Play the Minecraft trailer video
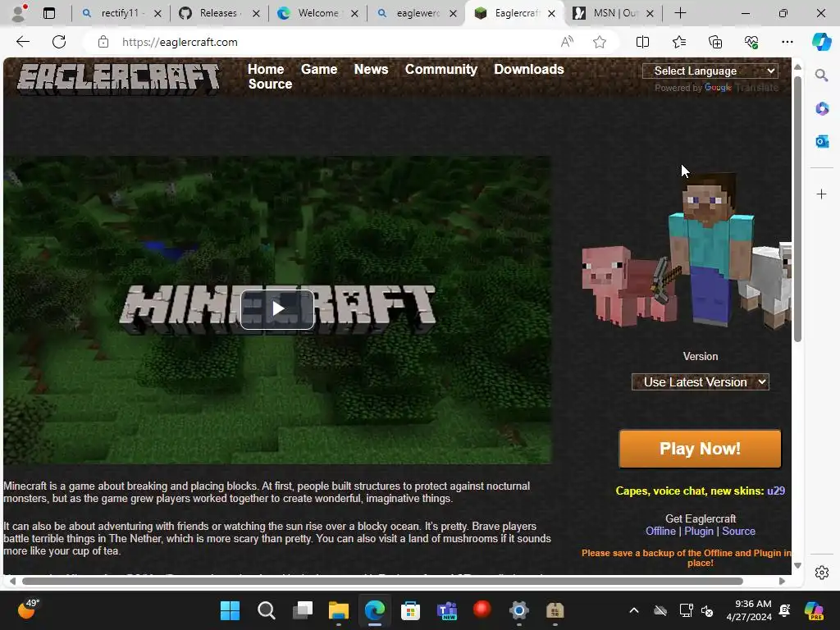840x630 pixels. [x=277, y=309]
